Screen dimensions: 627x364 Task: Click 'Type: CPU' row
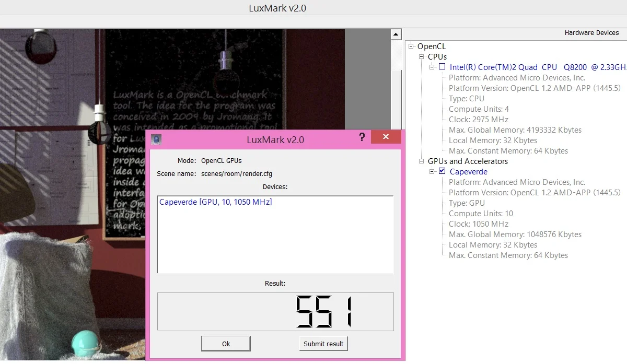pos(467,99)
